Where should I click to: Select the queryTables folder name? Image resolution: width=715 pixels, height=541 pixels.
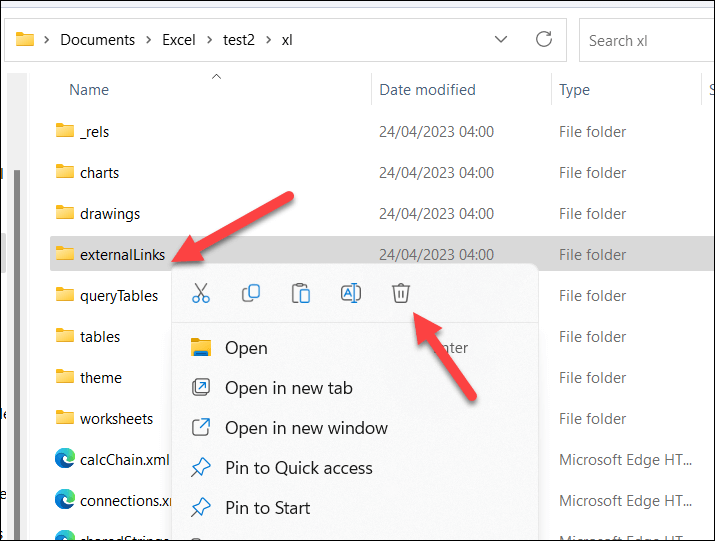point(119,296)
